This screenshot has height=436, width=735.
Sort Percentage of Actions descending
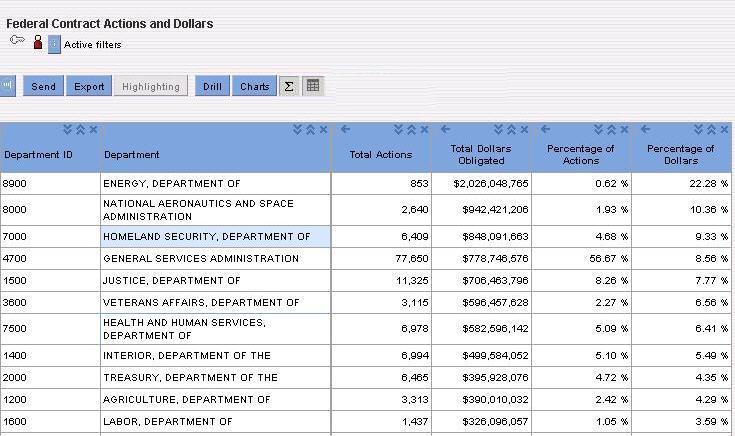(599, 129)
